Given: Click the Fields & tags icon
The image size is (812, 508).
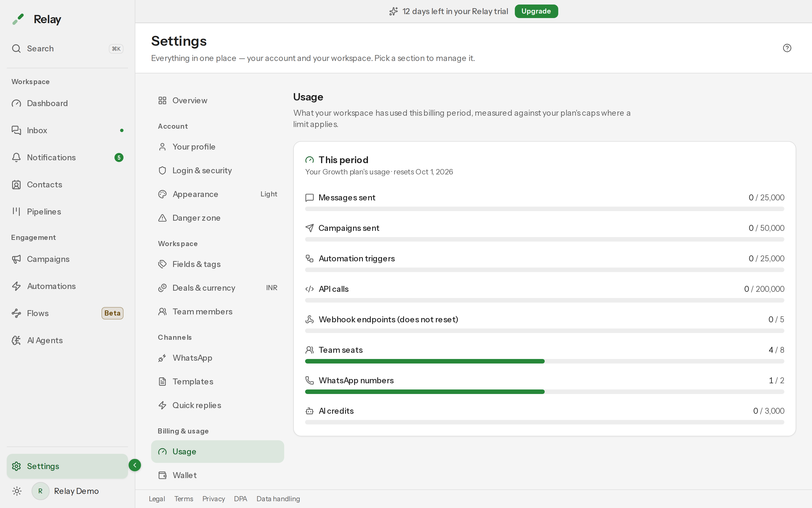Looking at the screenshot, I should pos(162,264).
